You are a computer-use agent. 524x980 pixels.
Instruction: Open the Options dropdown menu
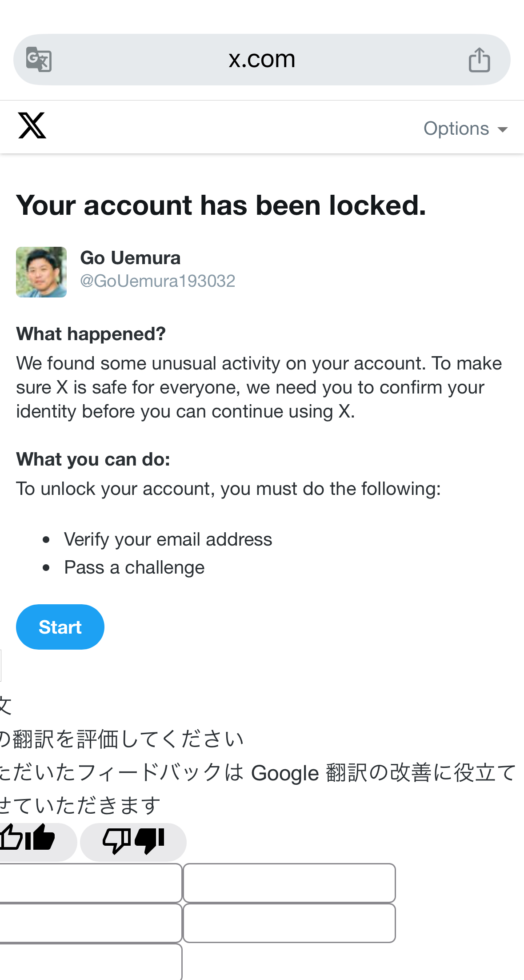(465, 129)
